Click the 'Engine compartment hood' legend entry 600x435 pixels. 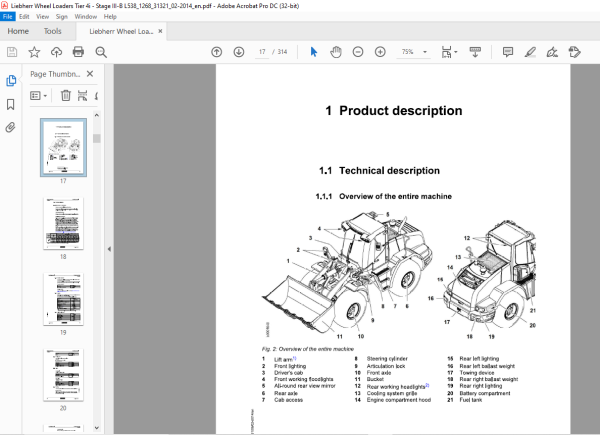[399, 400]
